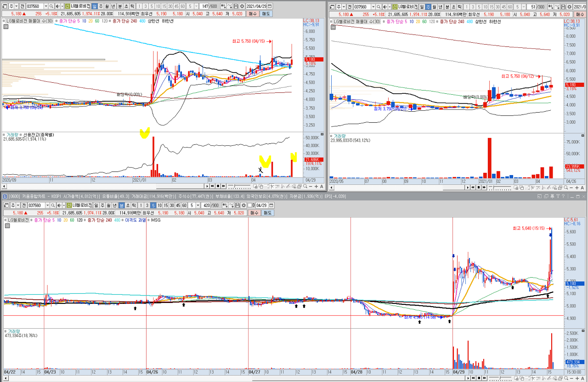Click zoom-out minus icon under daily chart
Viewport: 588px width, 382px height.
[311, 186]
